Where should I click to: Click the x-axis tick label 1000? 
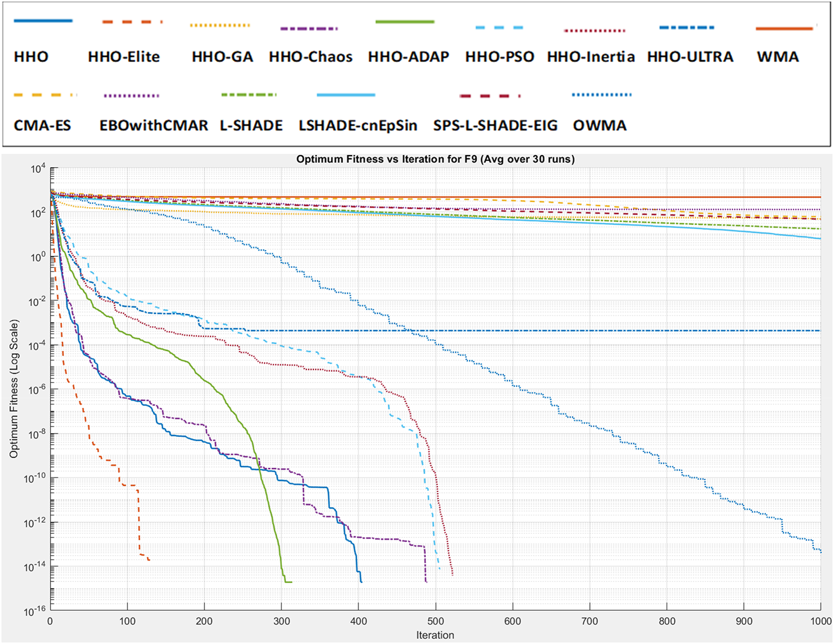pos(821,621)
